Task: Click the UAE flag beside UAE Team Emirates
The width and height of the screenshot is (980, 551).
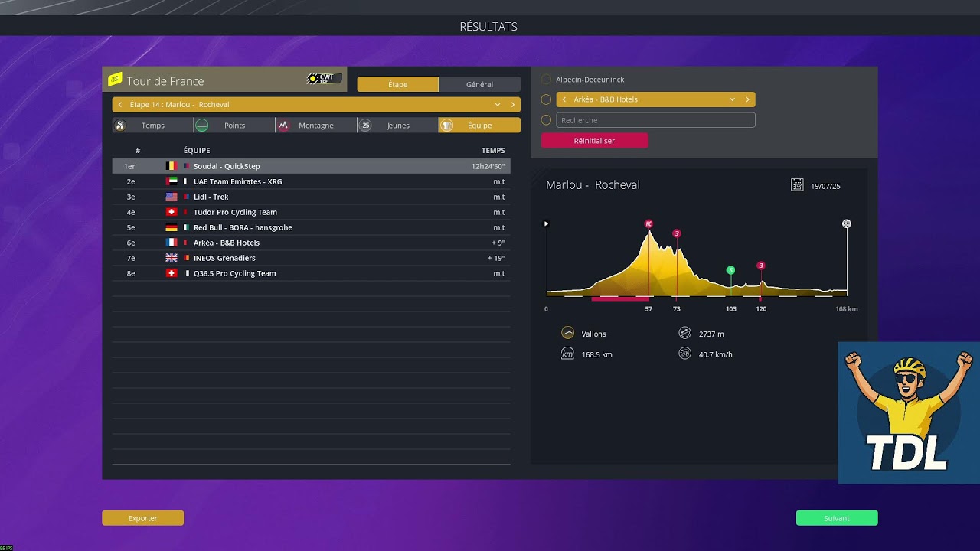Action: [171, 181]
